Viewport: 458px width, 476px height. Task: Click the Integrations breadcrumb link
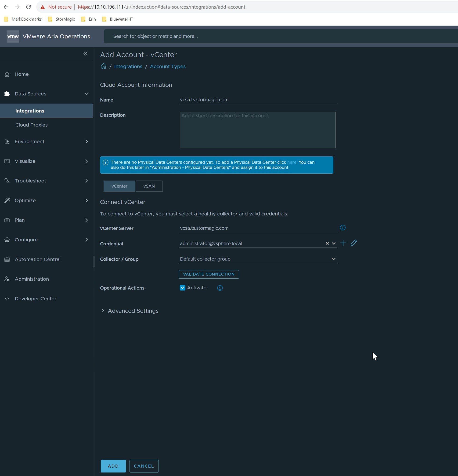click(x=128, y=66)
